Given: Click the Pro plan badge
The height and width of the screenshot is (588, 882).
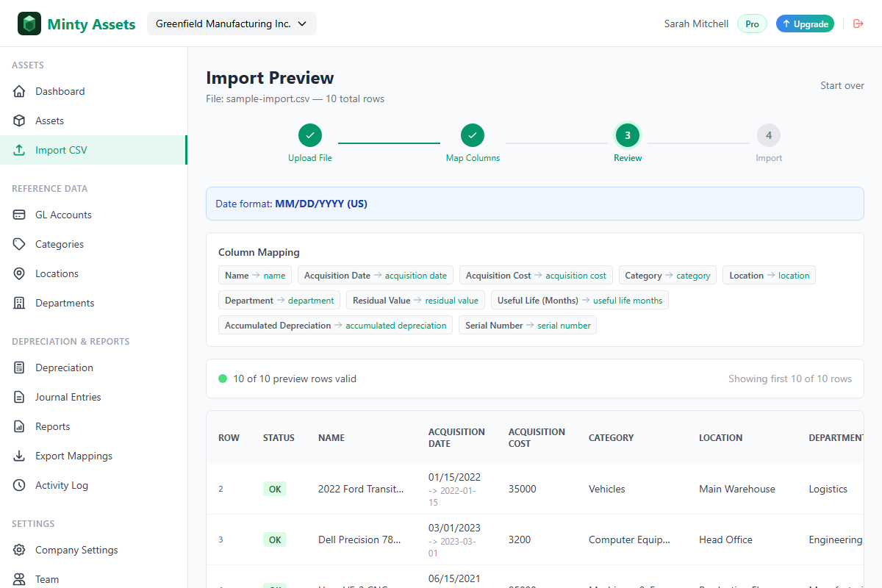Looking at the screenshot, I should [752, 24].
